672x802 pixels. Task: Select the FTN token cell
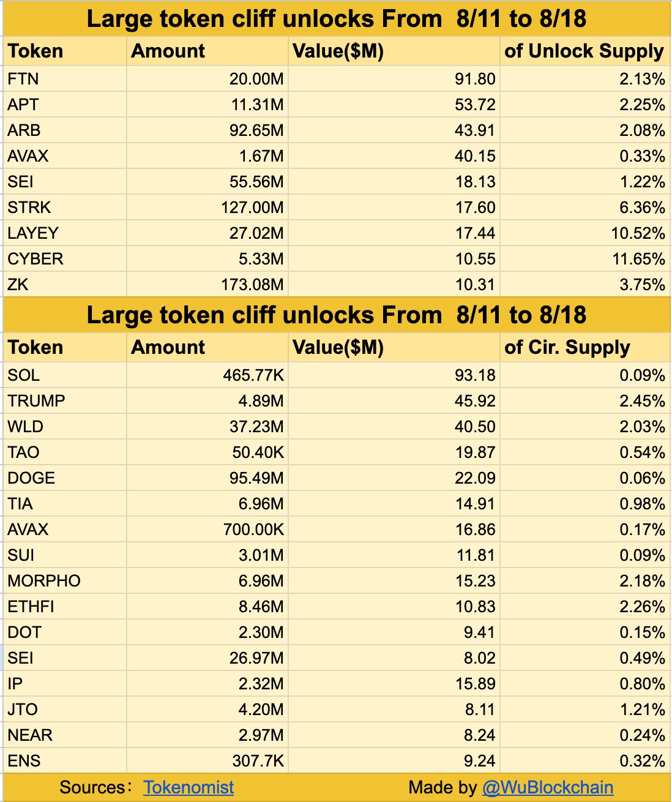(65, 79)
